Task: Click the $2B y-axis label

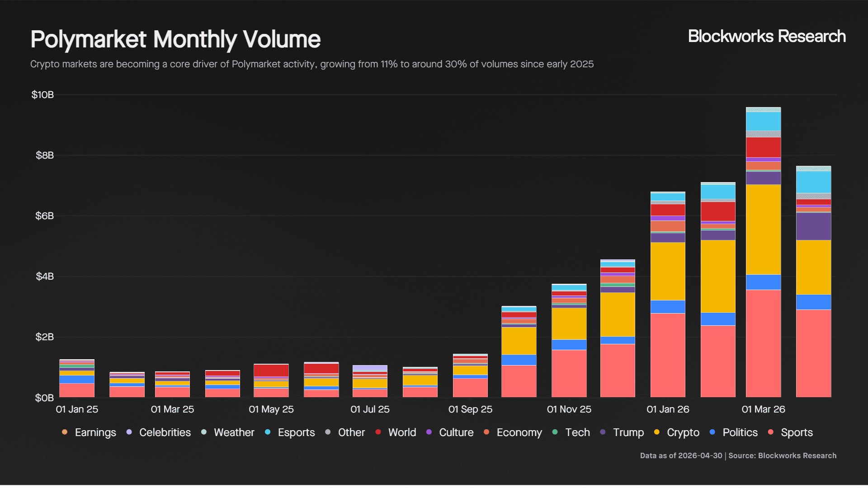Action: [x=45, y=337]
